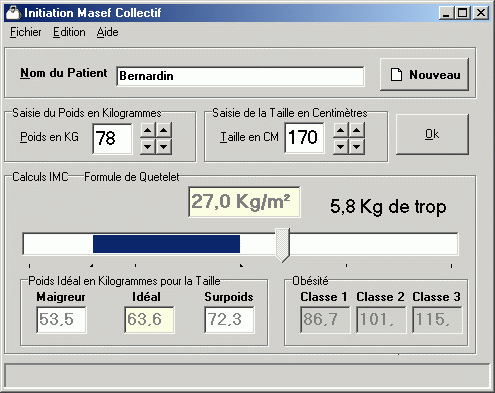Screen dimensions: 495x393
Task: Click the "Saisie de la Taille en Centimètres" group title
Action: coord(290,113)
